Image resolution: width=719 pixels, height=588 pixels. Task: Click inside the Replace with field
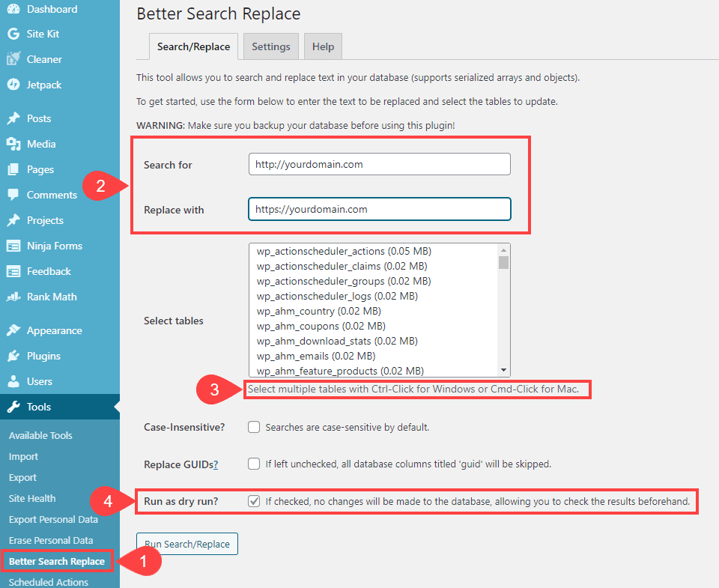(x=379, y=209)
